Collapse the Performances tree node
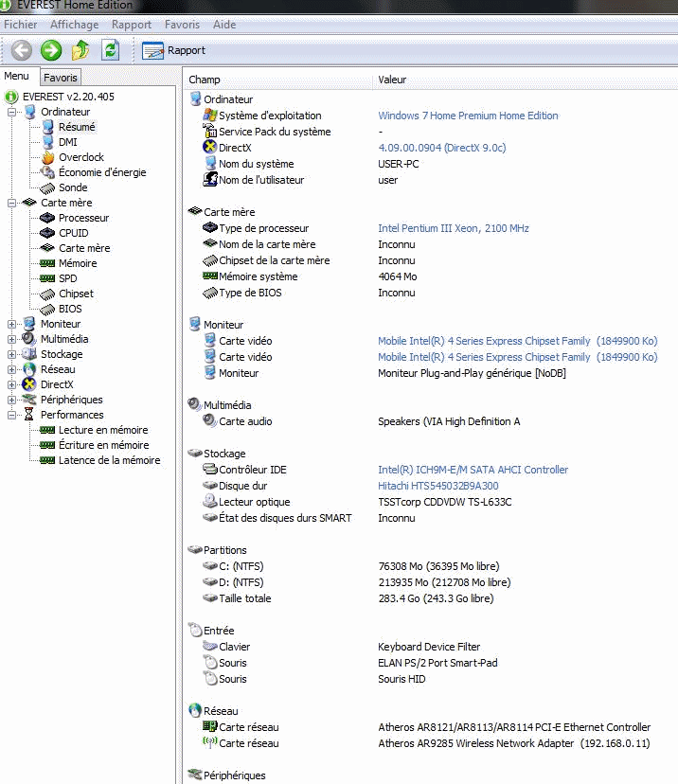This screenshot has height=784, width=678. pos(12,415)
